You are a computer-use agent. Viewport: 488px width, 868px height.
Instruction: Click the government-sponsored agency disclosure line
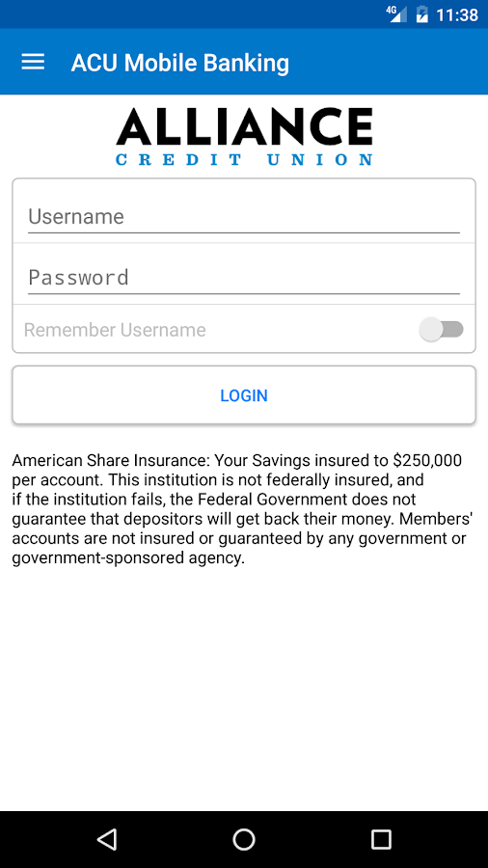tap(128, 558)
